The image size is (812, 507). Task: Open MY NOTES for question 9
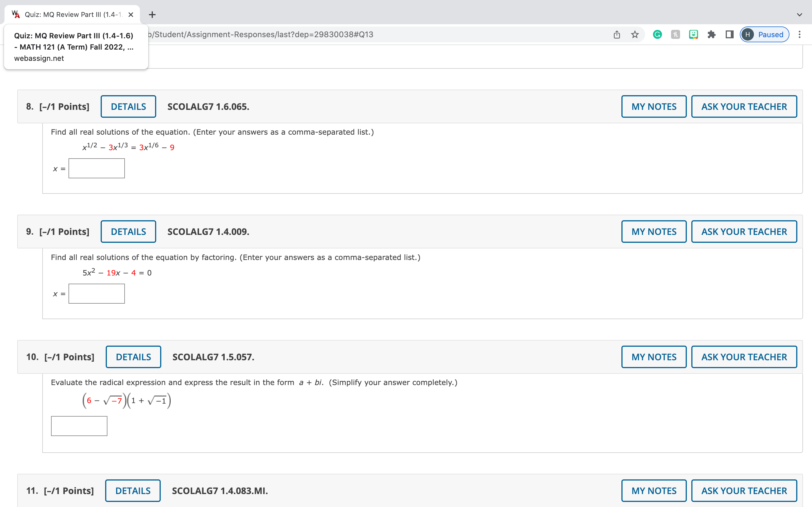tap(654, 232)
